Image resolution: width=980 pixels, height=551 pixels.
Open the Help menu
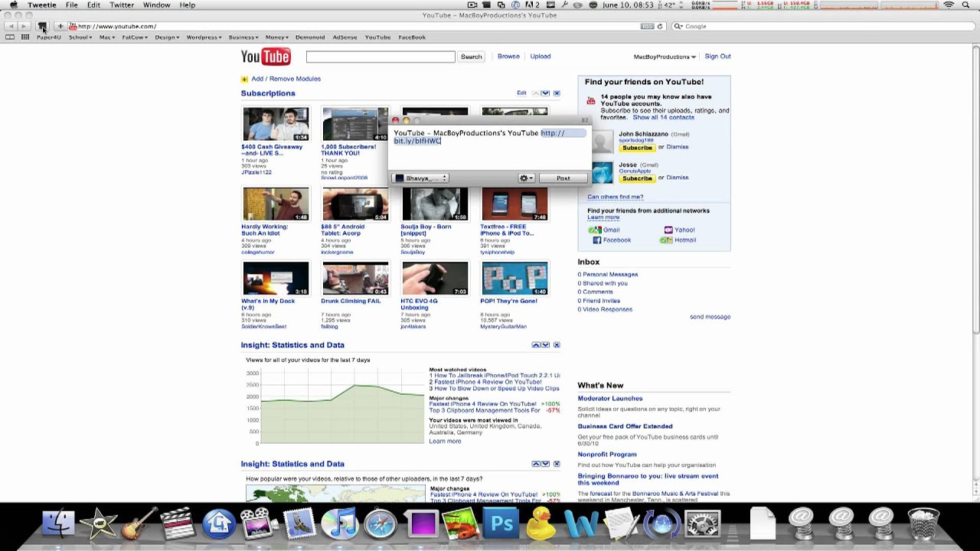coord(188,5)
